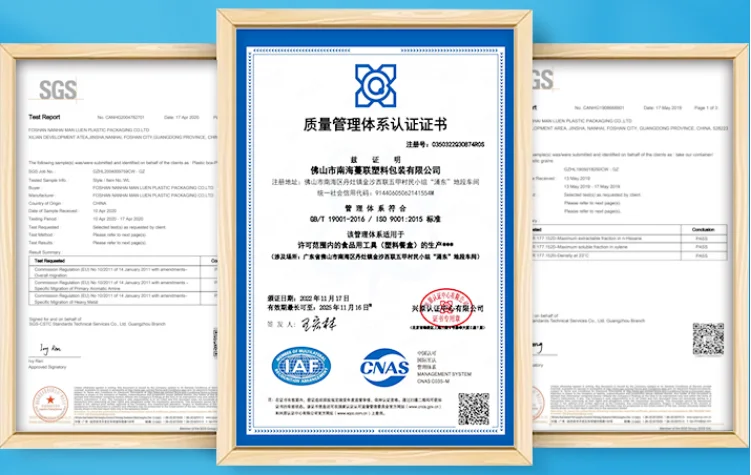Select the 注册号 registration number line
Image resolution: width=751 pixels, height=475 pixels.
tap(445, 144)
